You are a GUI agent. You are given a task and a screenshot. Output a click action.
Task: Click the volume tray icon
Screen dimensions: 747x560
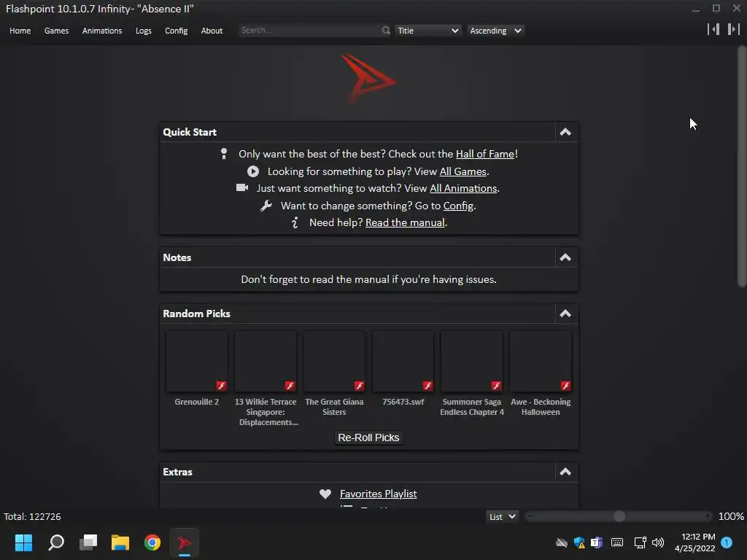click(658, 542)
